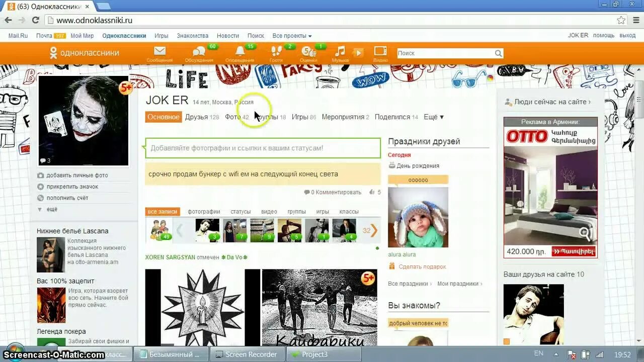Open Безымянный taskbar item

coord(170,354)
